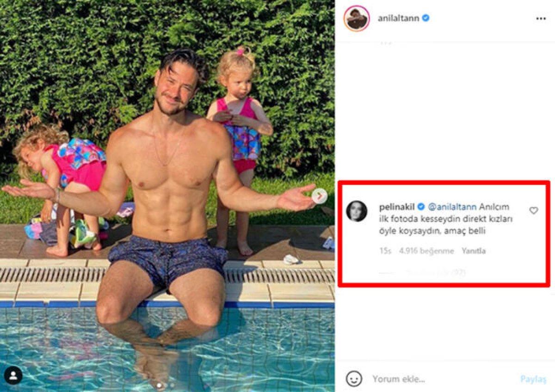Open the three-dot more options menu

point(541,18)
